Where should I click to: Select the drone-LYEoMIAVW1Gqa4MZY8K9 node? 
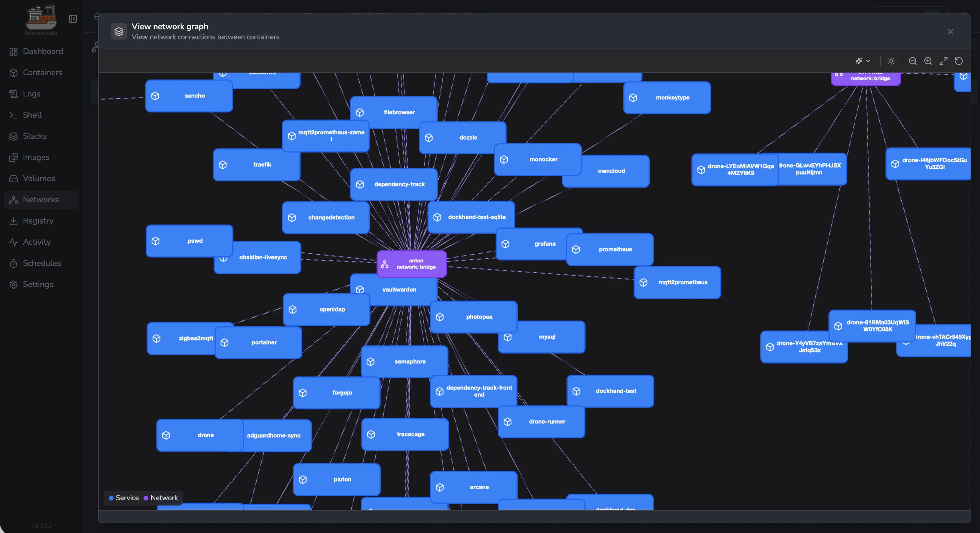tap(735, 170)
